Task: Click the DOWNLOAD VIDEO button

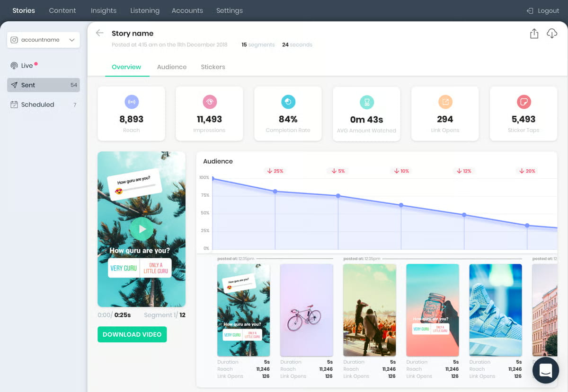Action: coord(132,334)
